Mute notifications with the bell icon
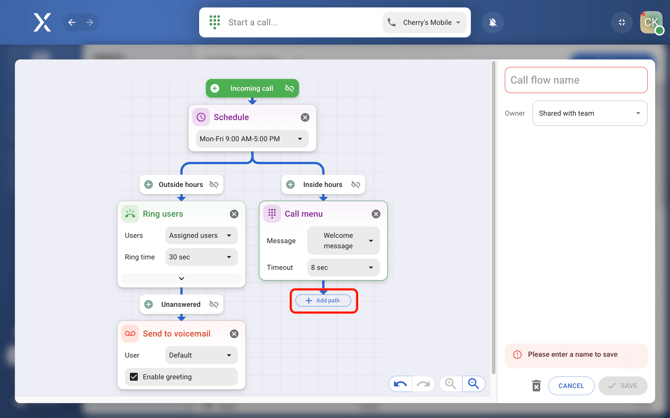The image size is (670, 418). pos(493,22)
